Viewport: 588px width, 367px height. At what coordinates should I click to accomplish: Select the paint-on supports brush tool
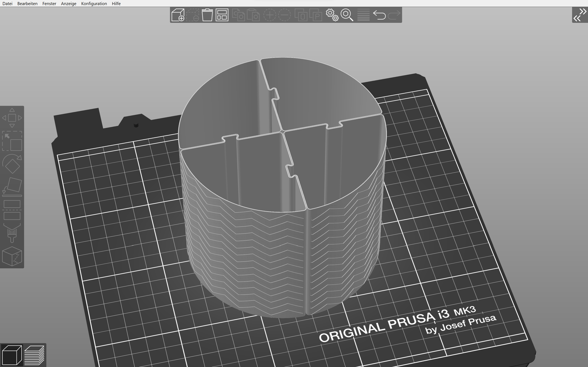point(12,233)
